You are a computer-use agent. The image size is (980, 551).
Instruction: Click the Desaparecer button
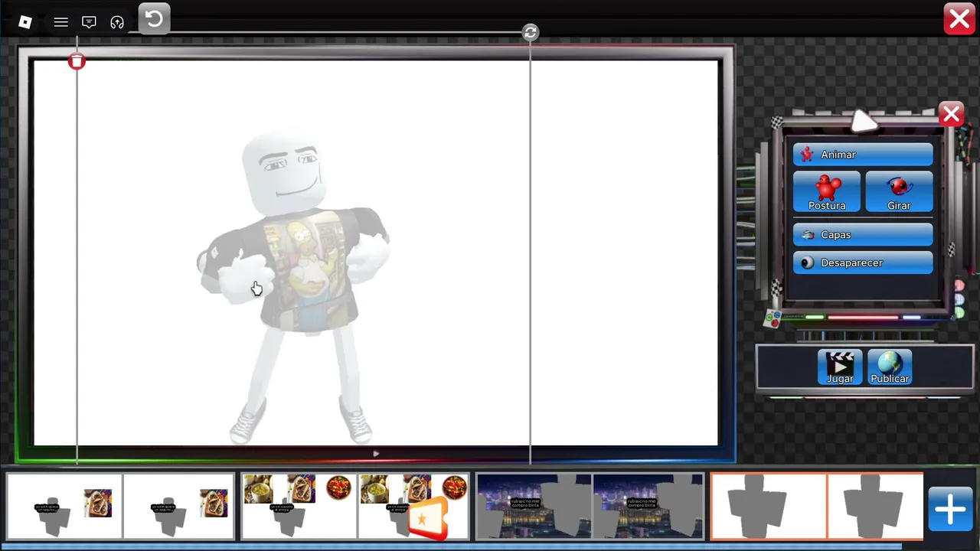863,263
